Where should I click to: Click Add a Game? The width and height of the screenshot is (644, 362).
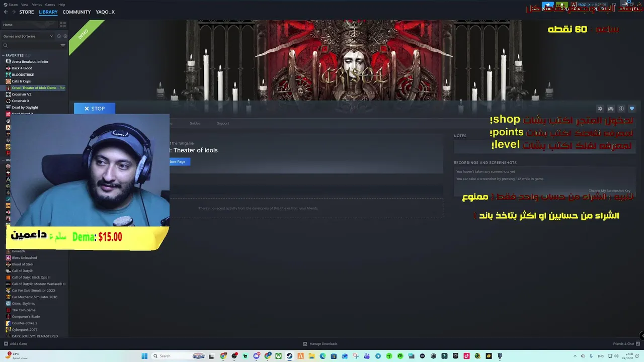point(16,344)
